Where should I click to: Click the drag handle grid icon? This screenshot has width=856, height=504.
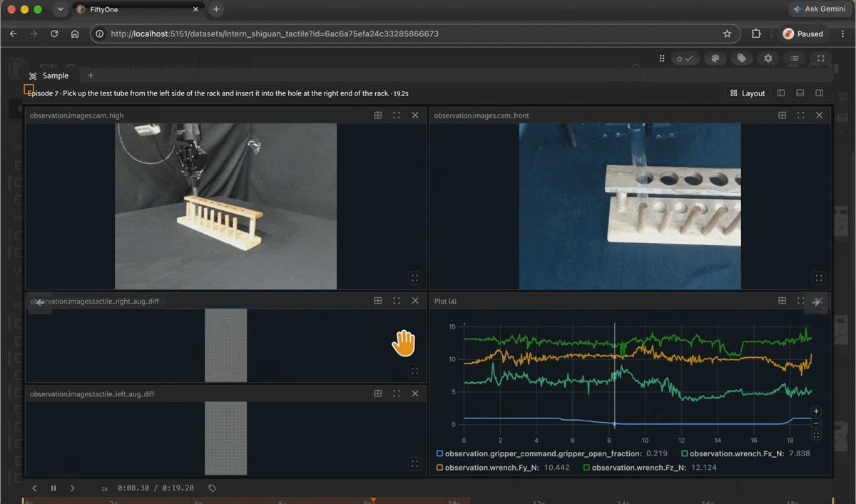[662, 58]
